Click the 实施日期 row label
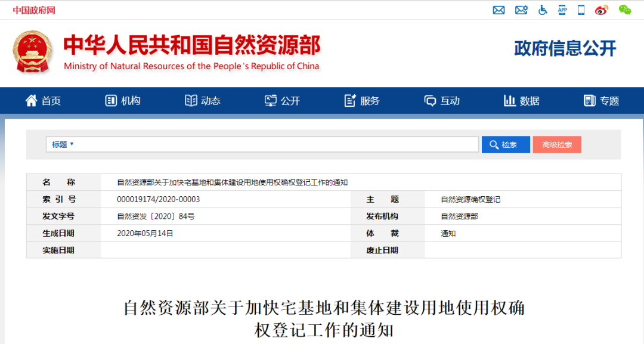644x344 pixels. pos(58,250)
